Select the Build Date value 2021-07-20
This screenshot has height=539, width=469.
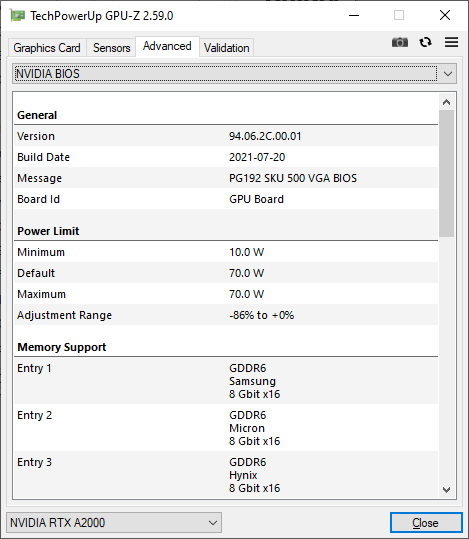(257, 157)
